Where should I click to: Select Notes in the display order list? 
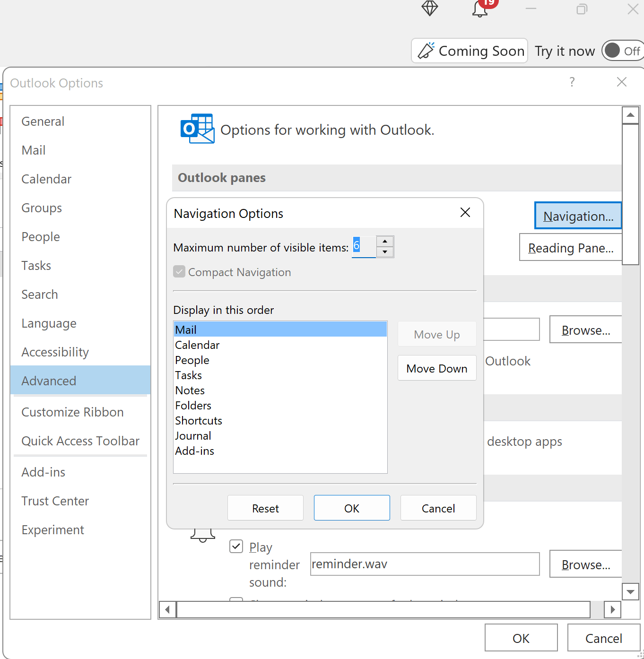coord(280,390)
